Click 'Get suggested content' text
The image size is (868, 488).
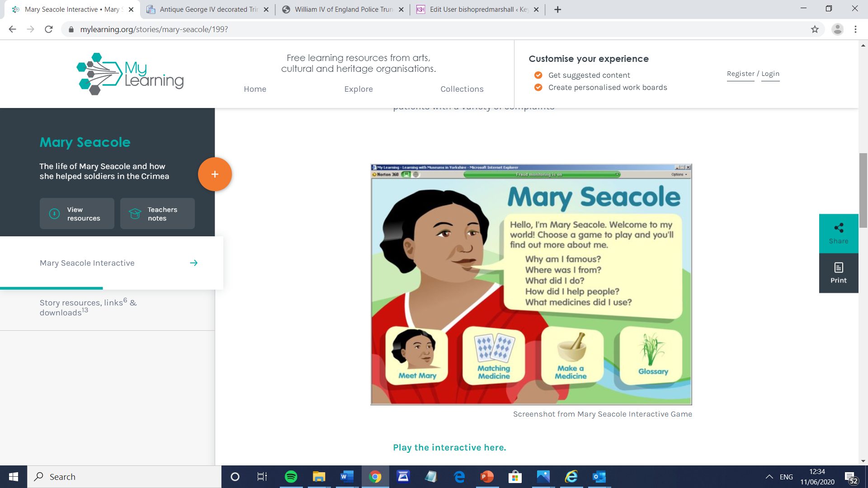(x=589, y=75)
